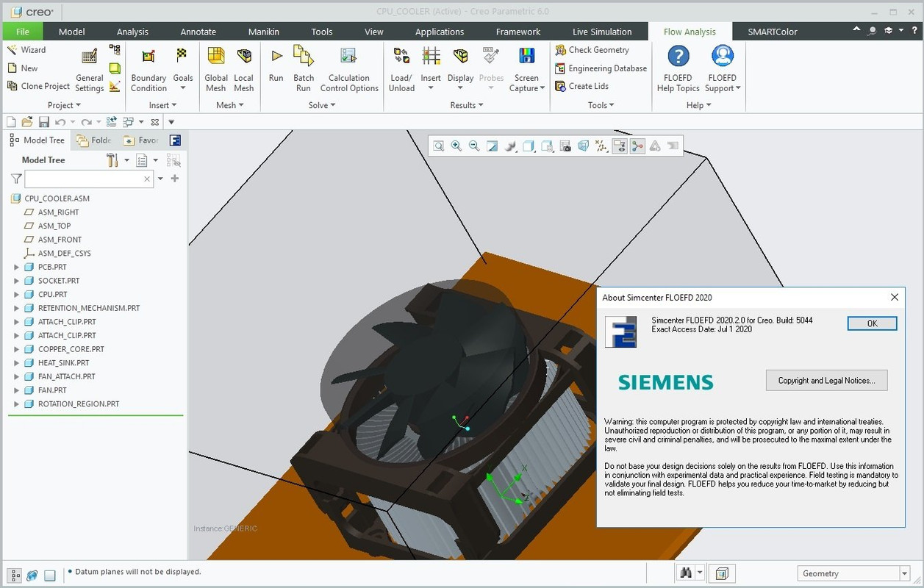Expand the Project group dropdown
This screenshot has width=924, height=588.
[65, 105]
